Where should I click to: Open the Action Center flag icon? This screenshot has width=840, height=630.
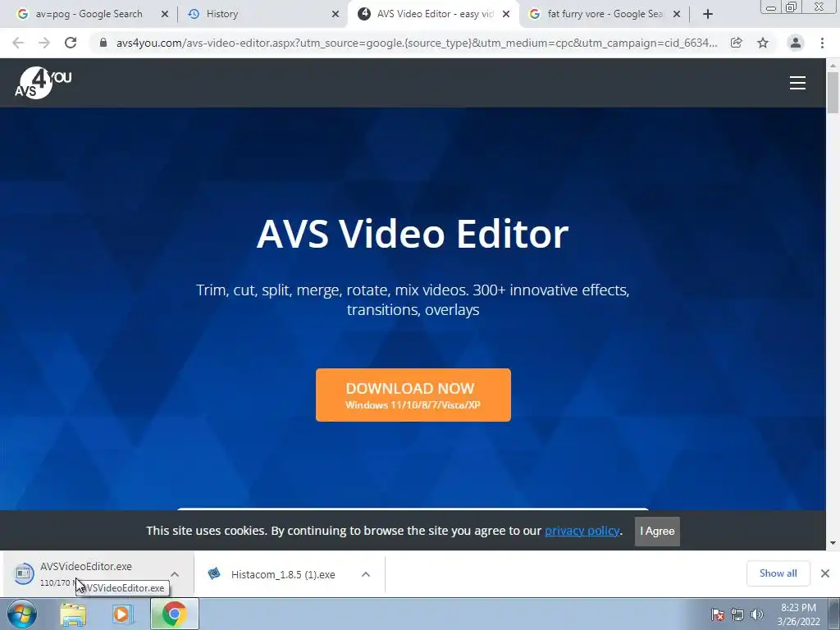(x=718, y=614)
